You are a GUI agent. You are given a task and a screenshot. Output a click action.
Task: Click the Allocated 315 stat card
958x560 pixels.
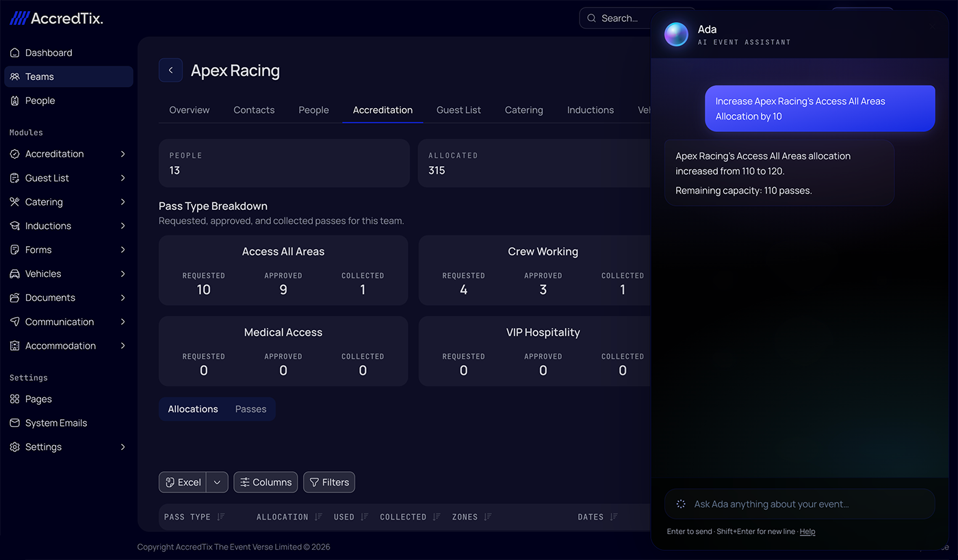pos(534,163)
